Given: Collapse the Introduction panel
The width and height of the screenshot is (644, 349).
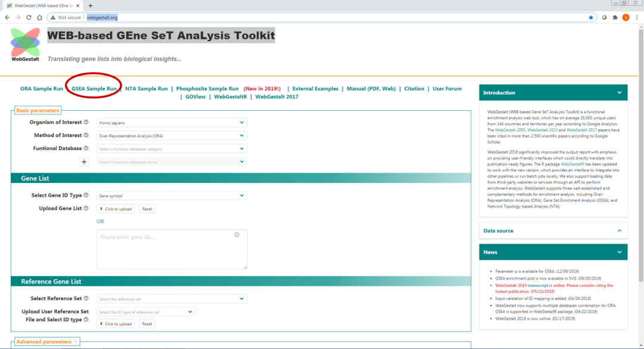Looking at the screenshot, I should click(x=619, y=93).
